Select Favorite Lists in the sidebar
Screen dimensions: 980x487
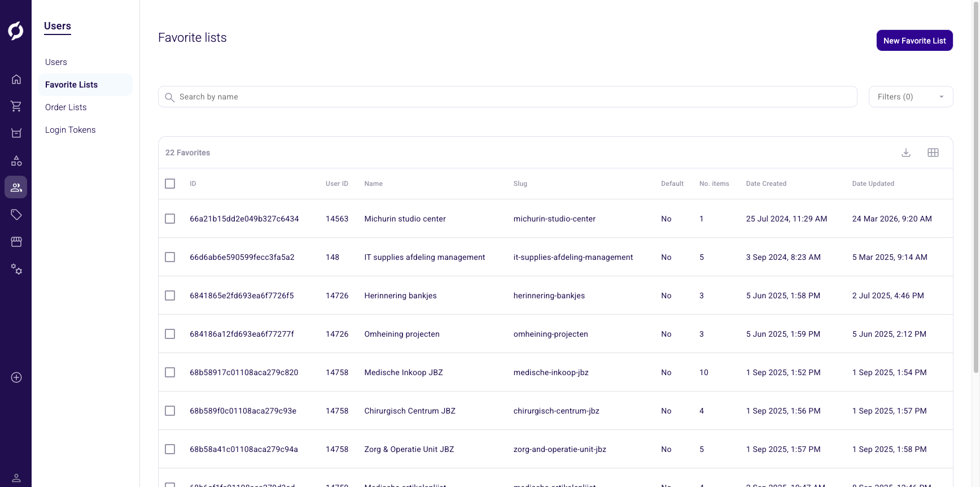click(85, 85)
